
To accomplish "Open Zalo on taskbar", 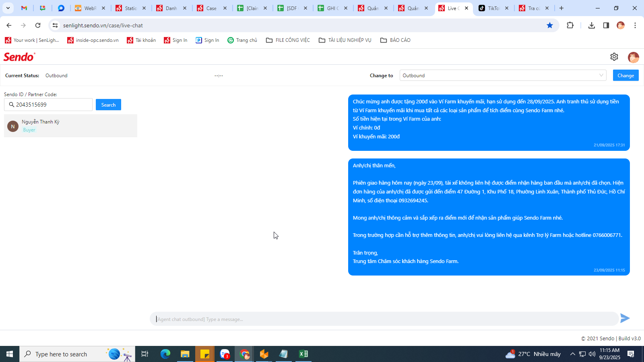I will click(225, 354).
